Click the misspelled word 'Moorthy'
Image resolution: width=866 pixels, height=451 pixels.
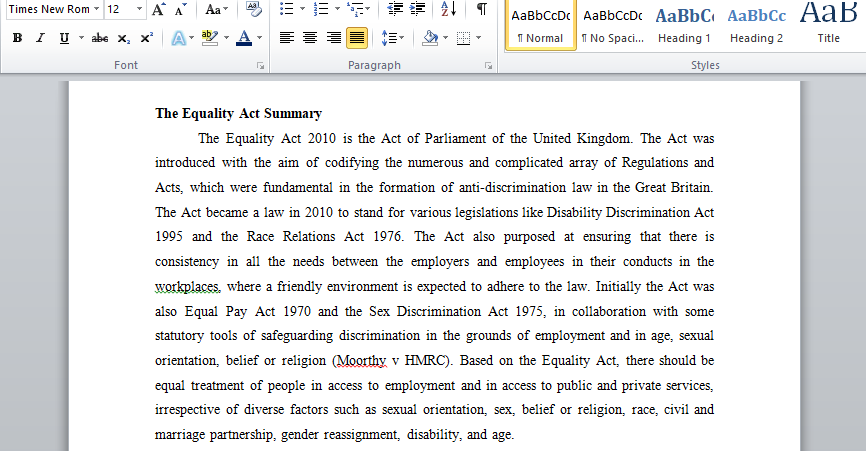coord(361,360)
